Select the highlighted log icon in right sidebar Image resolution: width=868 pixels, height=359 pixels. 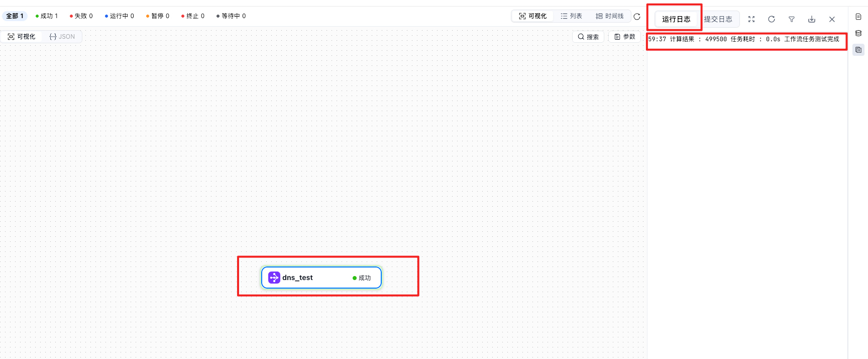click(858, 50)
